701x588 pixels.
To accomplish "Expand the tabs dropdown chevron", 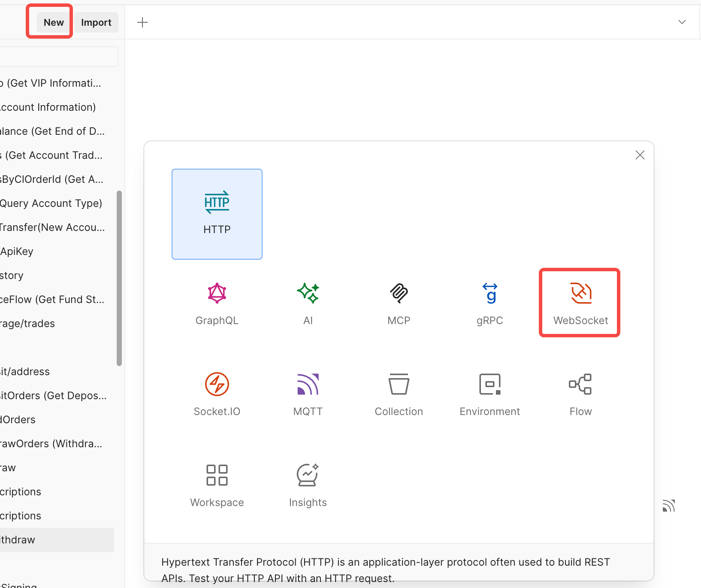I will (x=682, y=22).
